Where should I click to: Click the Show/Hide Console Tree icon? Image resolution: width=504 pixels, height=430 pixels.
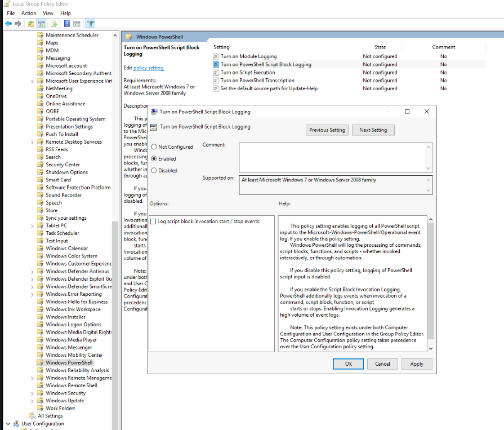click(41, 24)
